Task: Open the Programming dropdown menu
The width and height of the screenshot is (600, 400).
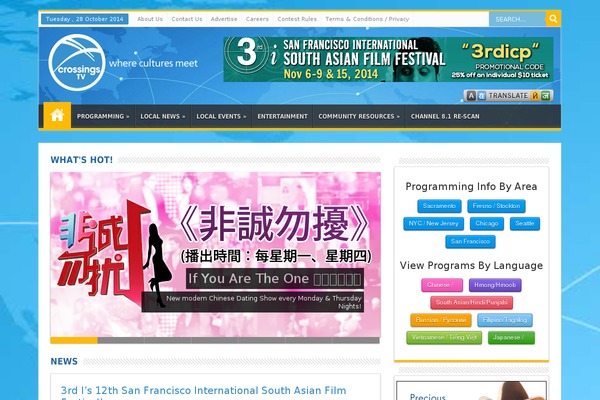Action: tap(103, 116)
